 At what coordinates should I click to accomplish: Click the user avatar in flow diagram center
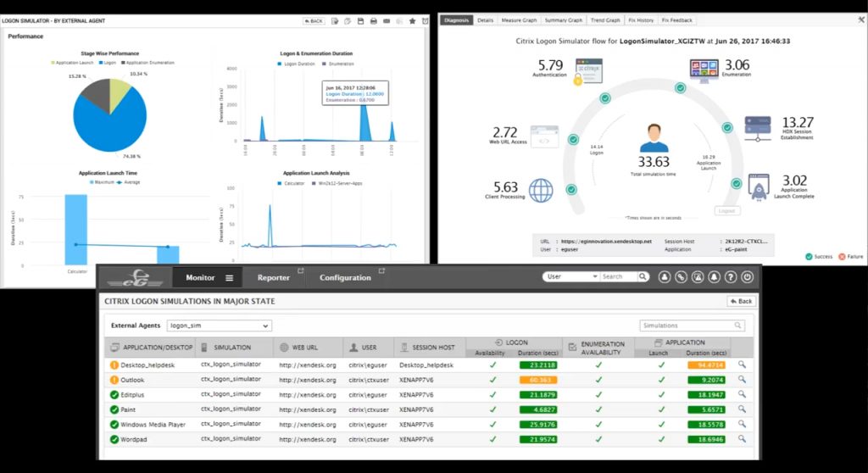click(654, 138)
